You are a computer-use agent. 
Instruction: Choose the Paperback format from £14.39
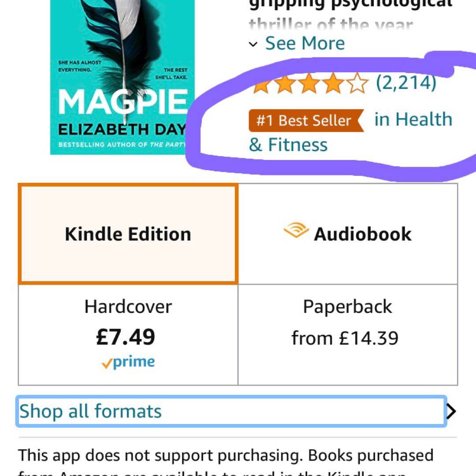point(348,335)
